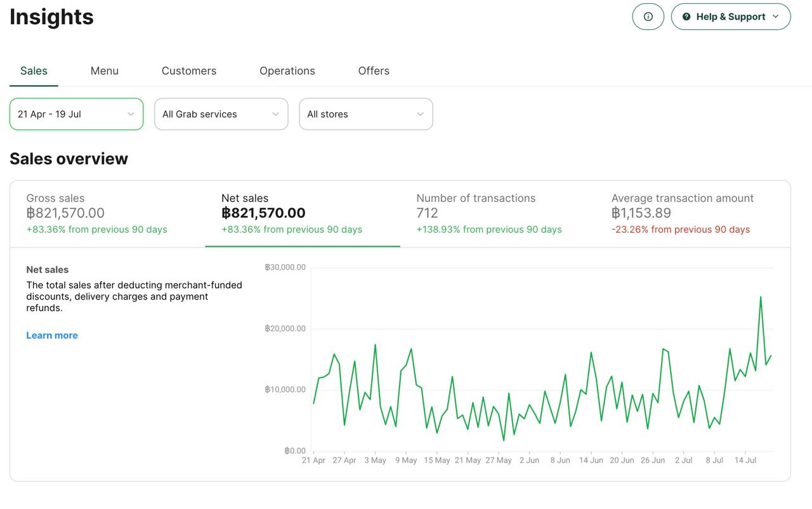The image size is (812, 509).
Task: Click the -23.26% from previous 90 days text
Action: click(x=681, y=230)
